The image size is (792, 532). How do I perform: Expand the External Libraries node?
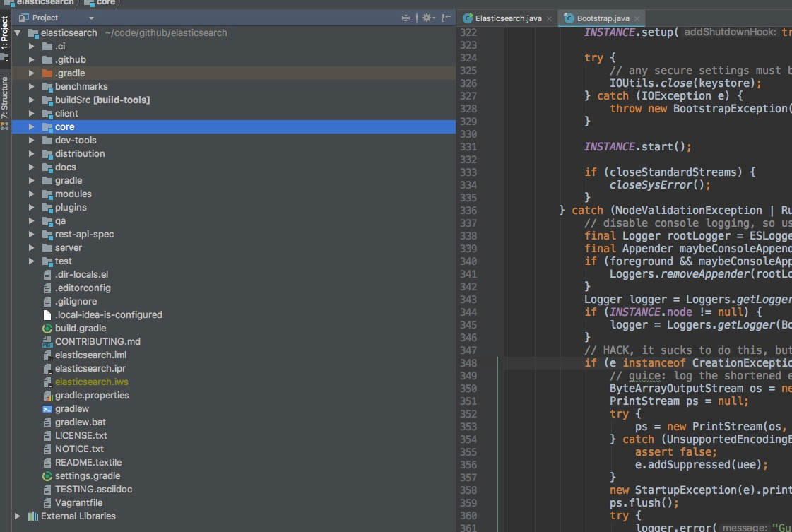(18, 516)
